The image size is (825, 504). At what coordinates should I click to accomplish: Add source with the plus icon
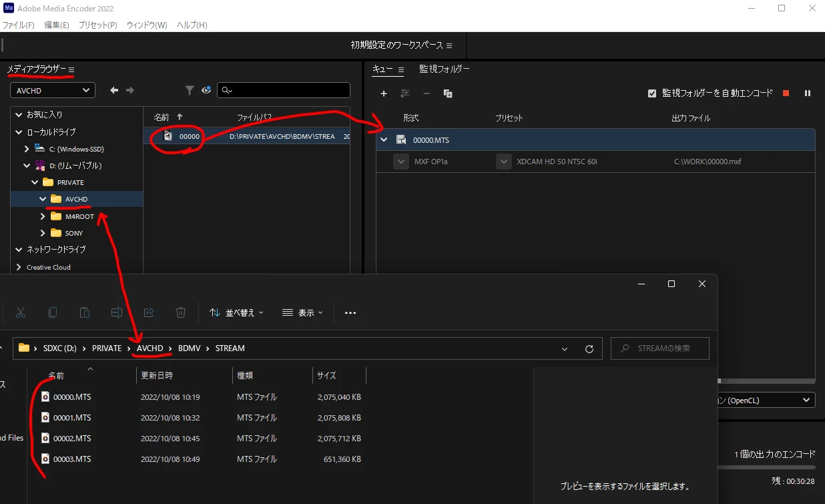point(384,93)
